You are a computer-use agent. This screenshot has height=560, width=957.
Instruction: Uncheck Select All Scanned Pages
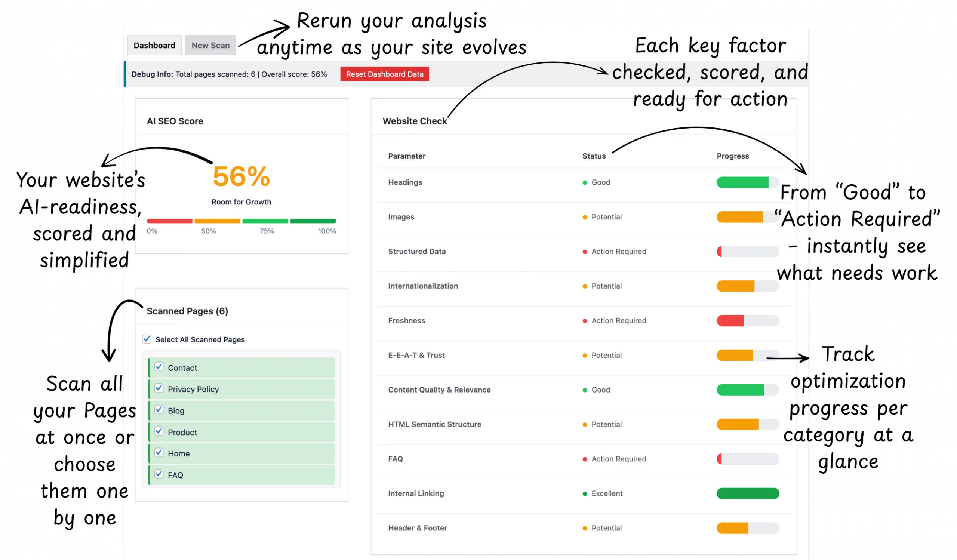pyautogui.click(x=147, y=339)
